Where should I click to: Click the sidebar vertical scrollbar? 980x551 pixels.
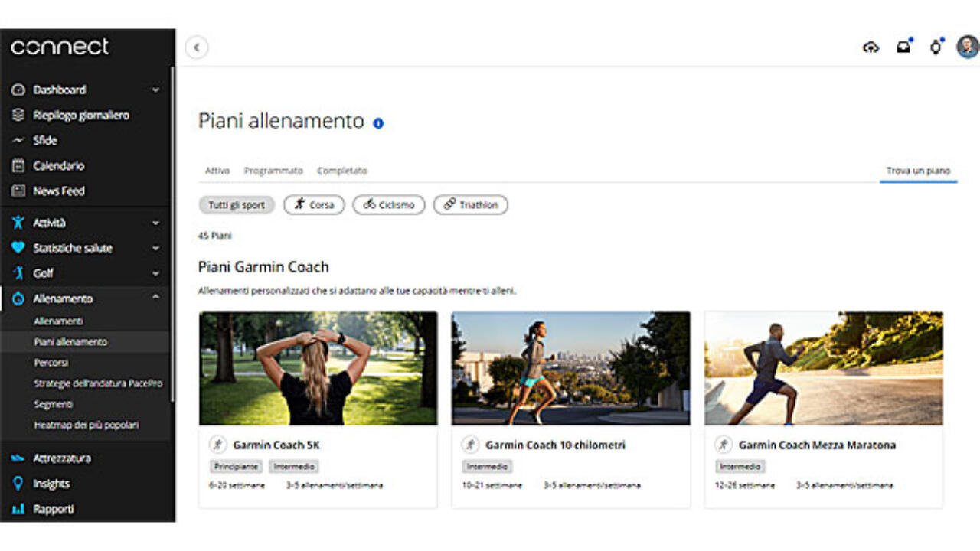coord(172,233)
